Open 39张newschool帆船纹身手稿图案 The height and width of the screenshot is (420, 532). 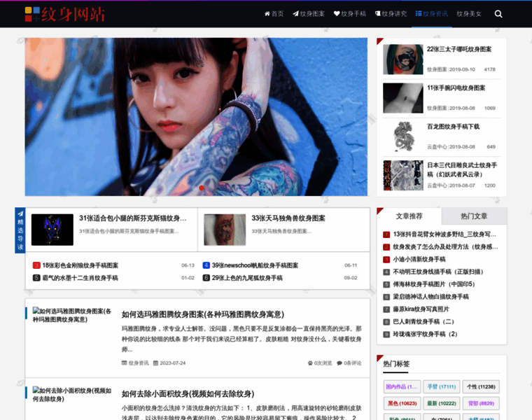(x=255, y=265)
